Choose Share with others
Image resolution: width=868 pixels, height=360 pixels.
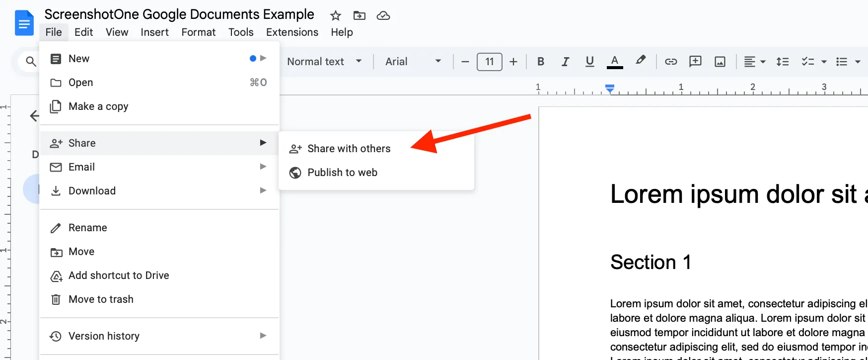point(376,149)
